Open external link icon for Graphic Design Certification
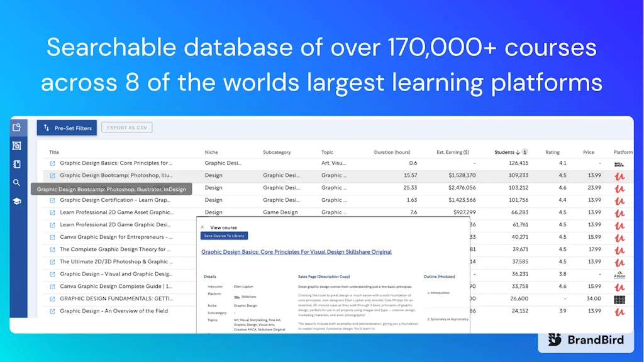The width and height of the screenshot is (644, 362). point(52,200)
